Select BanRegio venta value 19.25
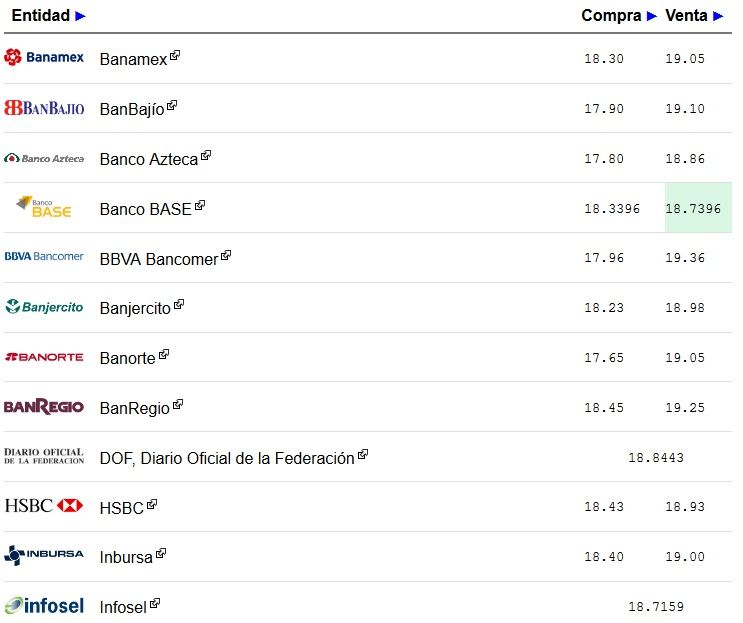Screen dimensions: 743x623 685,407
